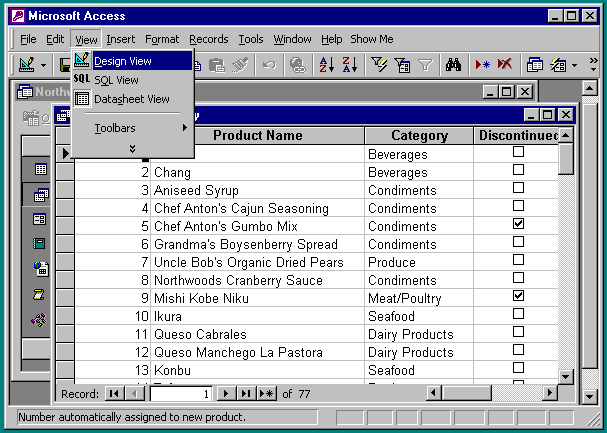Click the New Record toolbar icon
Viewport: 607px width, 433px height.
tap(482, 65)
